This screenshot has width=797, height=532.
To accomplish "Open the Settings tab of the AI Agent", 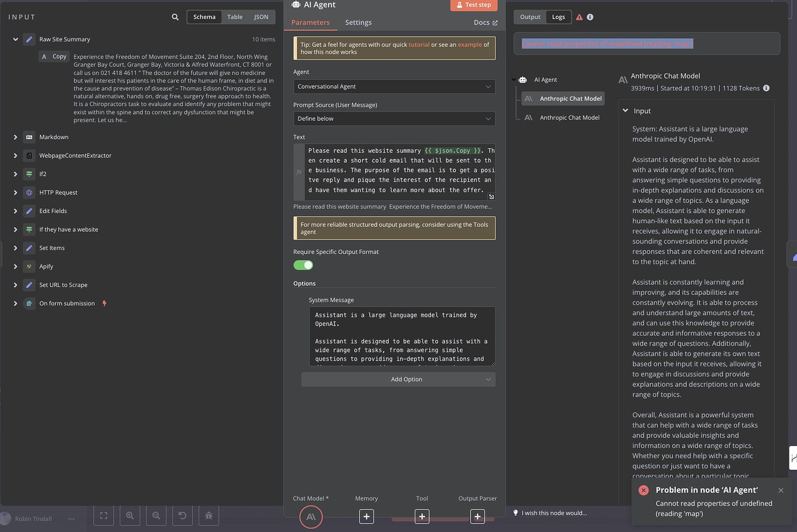I will pos(358,23).
